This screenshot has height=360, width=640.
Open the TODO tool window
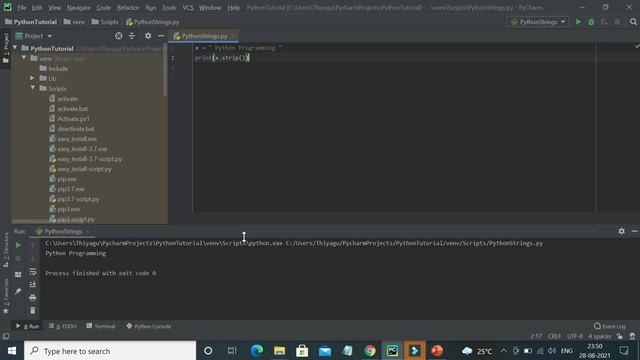pyautogui.click(x=62, y=326)
